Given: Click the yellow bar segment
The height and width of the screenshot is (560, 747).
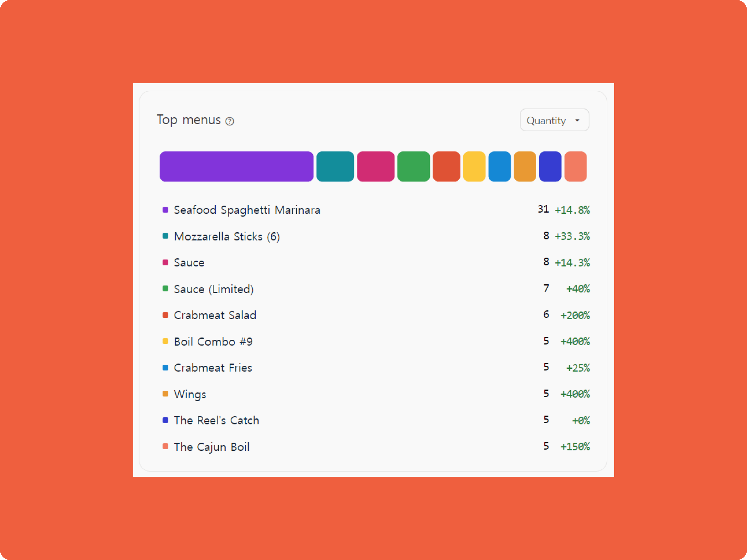Looking at the screenshot, I should 474,167.
